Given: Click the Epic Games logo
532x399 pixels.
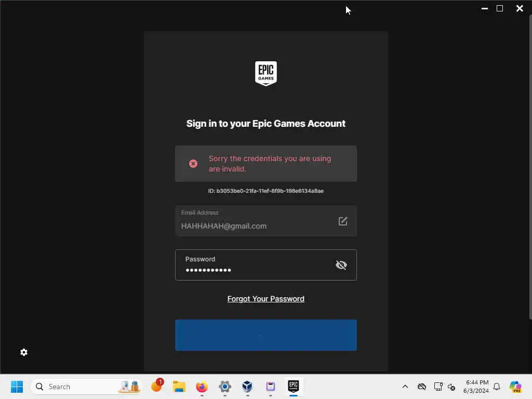Looking at the screenshot, I should click(265, 73).
